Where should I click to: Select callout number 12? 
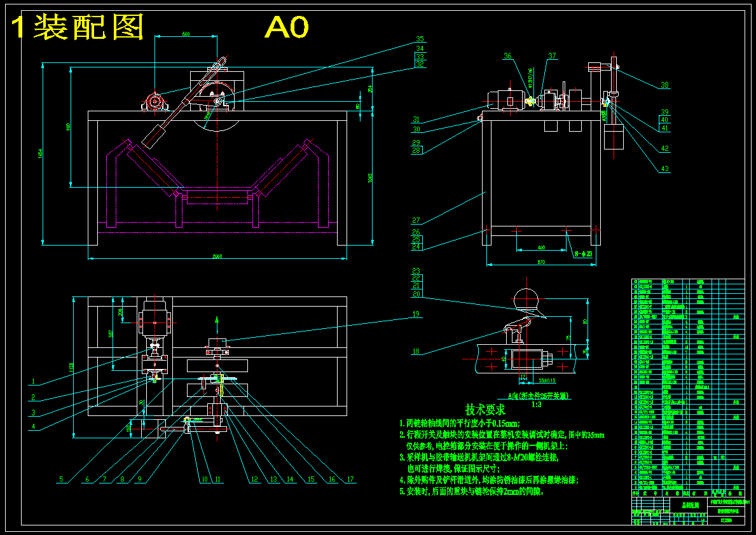(254, 480)
